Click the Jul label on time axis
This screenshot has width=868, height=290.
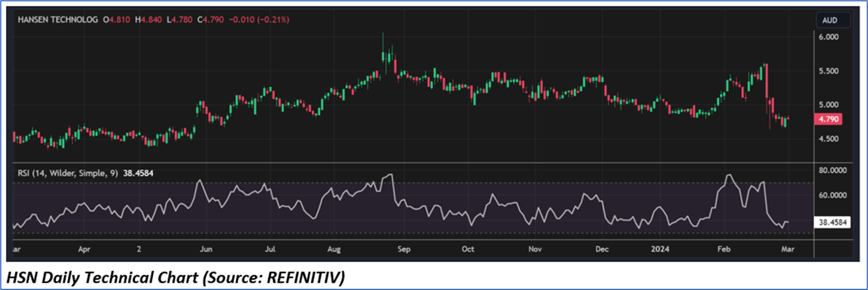pos(270,250)
